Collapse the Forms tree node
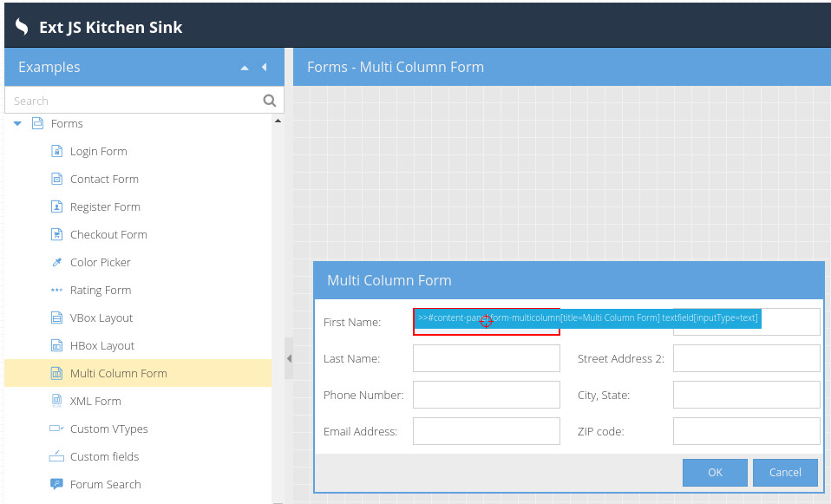Image resolution: width=831 pixels, height=504 pixels. 17,124
